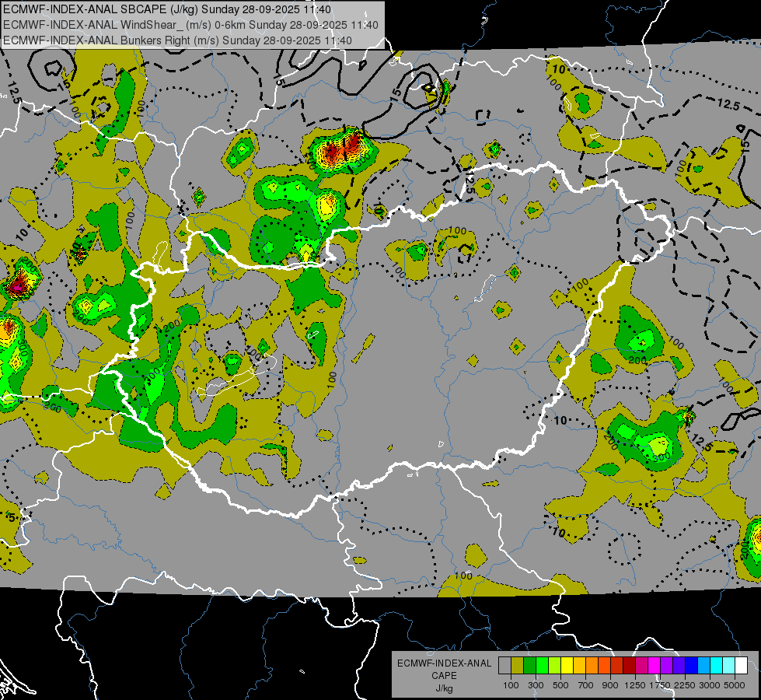The height and width of the screenshot is (700, 761).
Task: Select the pink-magenta swatch after 1250
Action: [641, 666]
